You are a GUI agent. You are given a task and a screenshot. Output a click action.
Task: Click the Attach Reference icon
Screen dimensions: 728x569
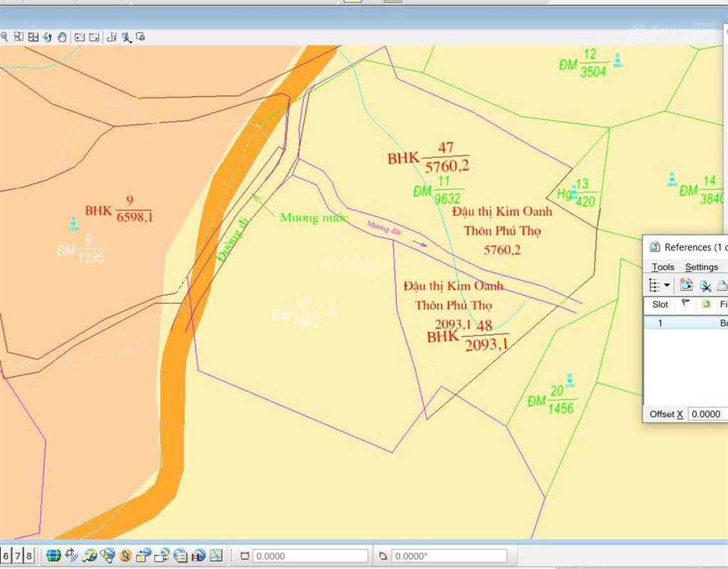pos(685,284)
